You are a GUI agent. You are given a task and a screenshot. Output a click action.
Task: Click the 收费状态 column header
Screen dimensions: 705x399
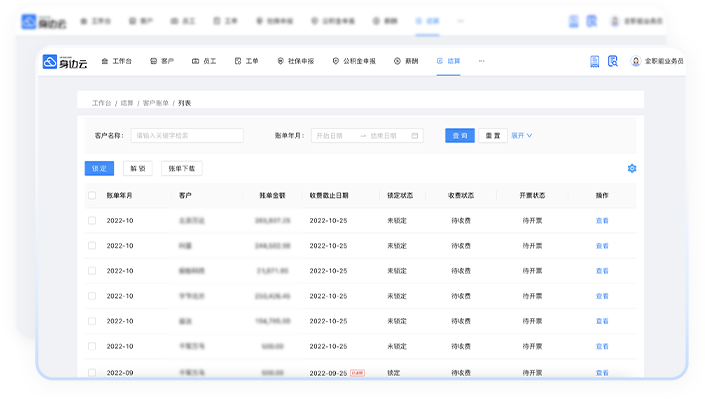461,195
